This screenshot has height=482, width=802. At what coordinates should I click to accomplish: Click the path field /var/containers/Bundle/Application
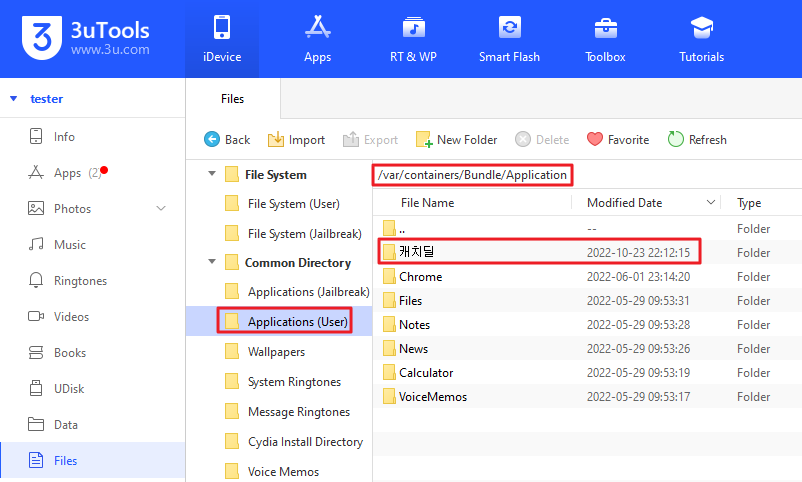(x=472, y=175)
